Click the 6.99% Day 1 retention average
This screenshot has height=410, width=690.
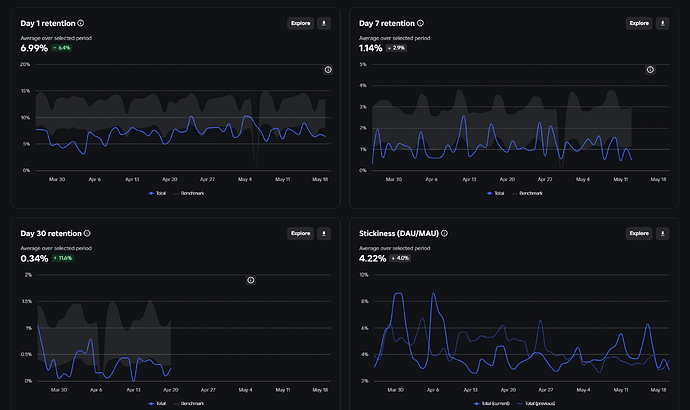click(x=34, y=48)
